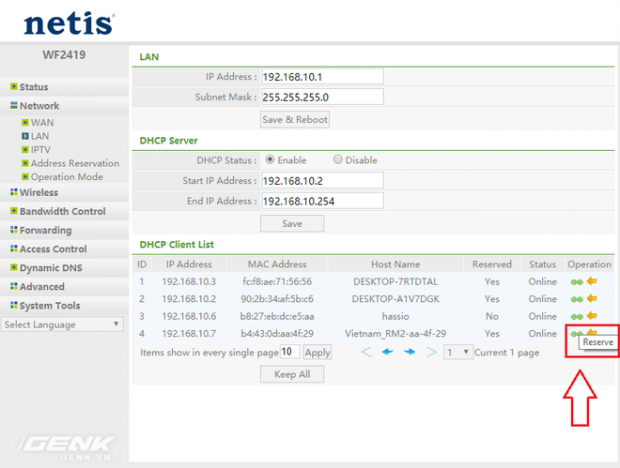Click host name hassio in client list
620x468 pixels.
click(x=395, y=316)
